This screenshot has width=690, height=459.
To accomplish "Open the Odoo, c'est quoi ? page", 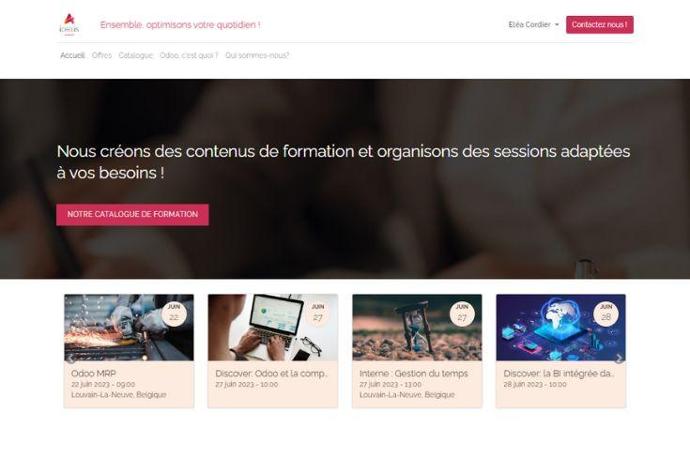I will point(189,55).
